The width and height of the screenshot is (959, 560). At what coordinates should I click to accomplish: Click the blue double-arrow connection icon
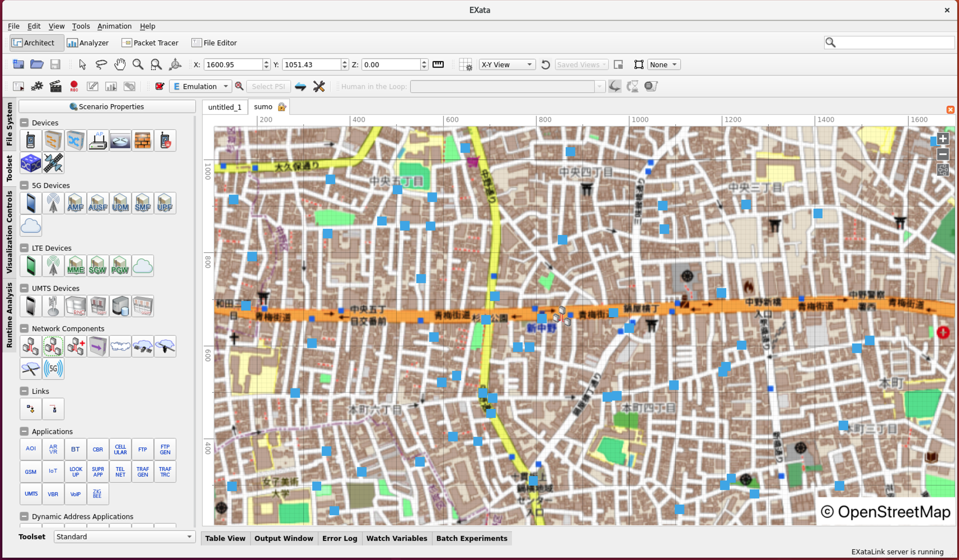300,86
